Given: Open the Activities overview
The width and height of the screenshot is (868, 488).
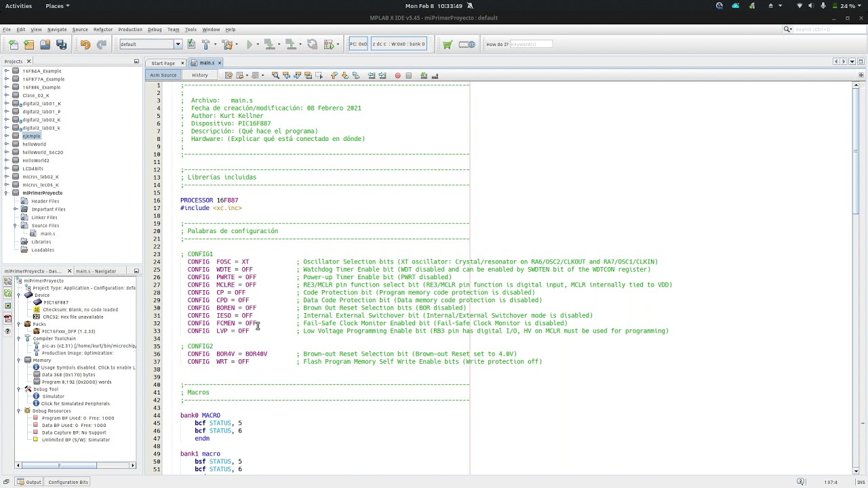Looking at the screenshot, I should click(18, 6).
